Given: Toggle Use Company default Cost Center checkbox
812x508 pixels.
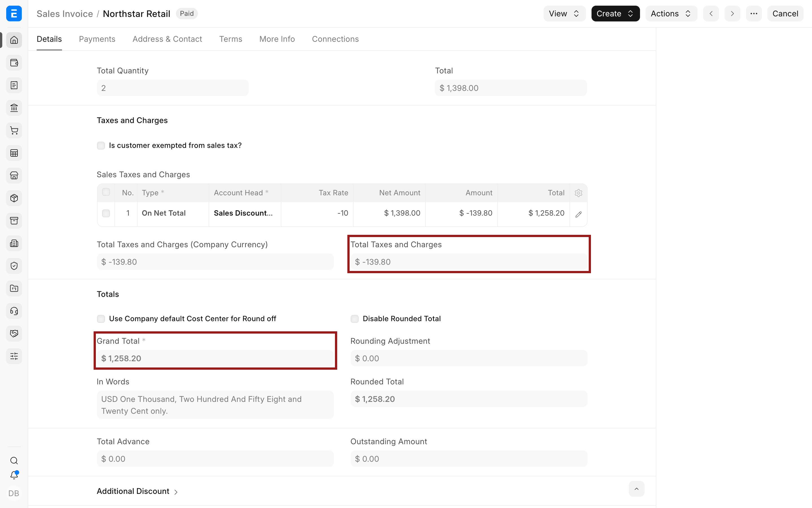Looking at the screenshot, I should pyautogui.click(x=101, y=319).
